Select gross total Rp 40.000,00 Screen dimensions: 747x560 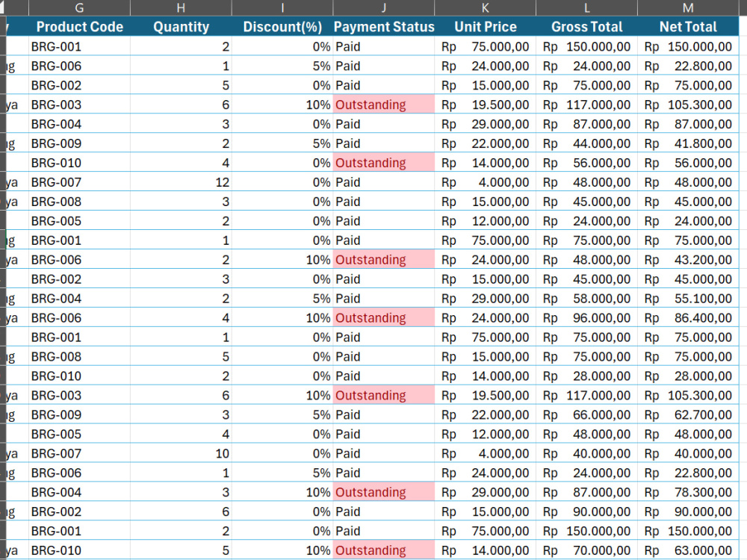click(587, 453)
